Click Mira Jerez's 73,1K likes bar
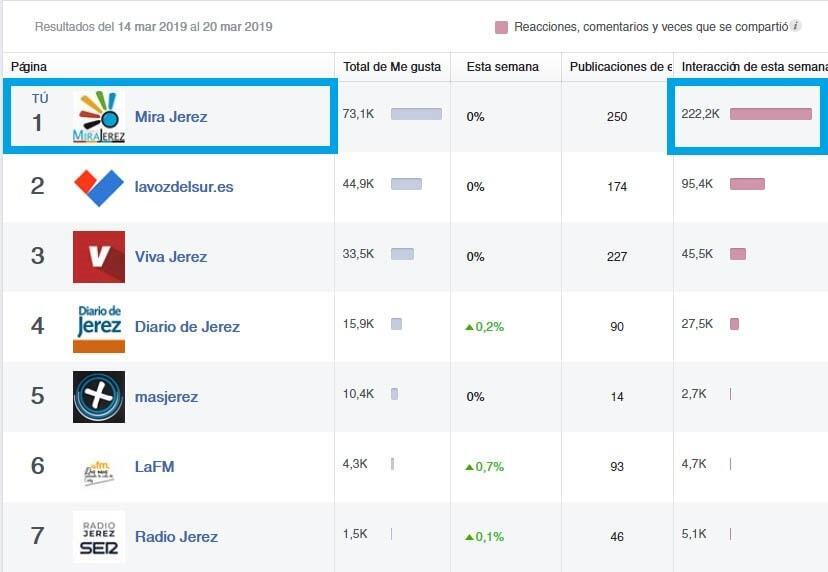The width and height of the screenshot is (828, 572). point(416,114)
